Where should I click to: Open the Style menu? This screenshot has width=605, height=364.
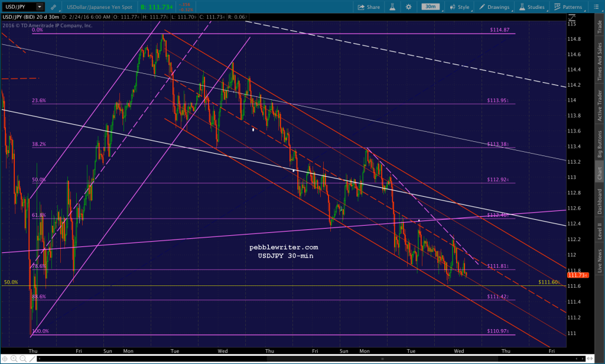coord(460,7)
